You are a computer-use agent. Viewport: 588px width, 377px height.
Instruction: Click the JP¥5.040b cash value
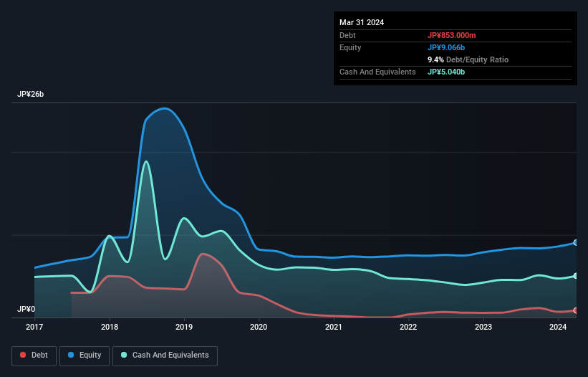point(446,72)
